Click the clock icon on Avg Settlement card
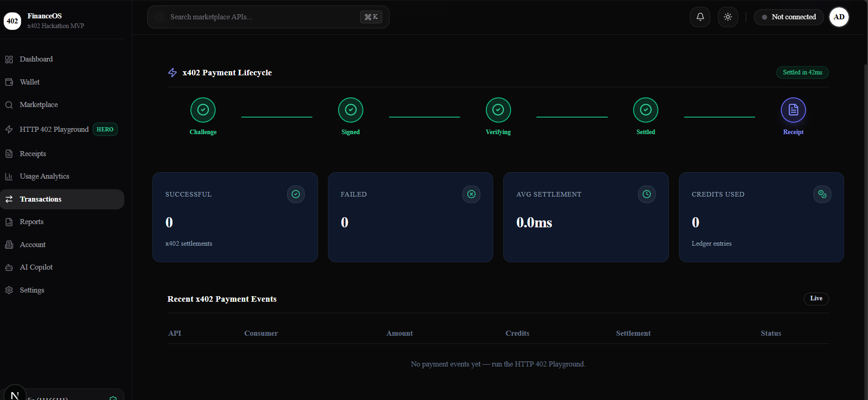Screen dimensions: 868x400 646,194
